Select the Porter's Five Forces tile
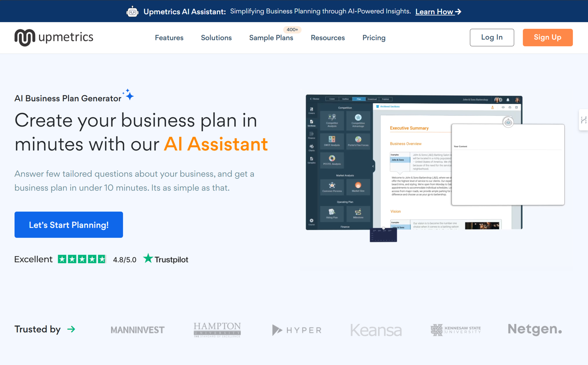588x365 pixels. point(358,141)
